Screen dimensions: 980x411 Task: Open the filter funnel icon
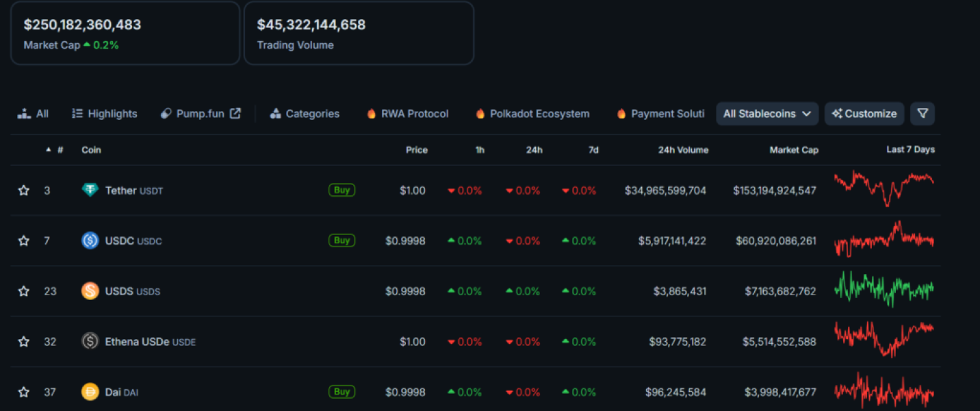click(x=922, y=114)
